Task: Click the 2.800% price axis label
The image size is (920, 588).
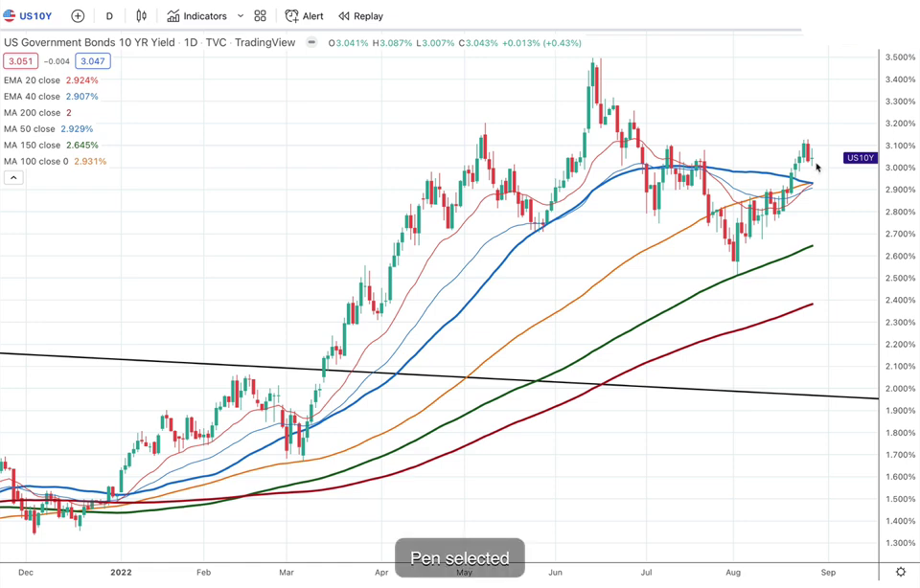Action: pos(900,213)
